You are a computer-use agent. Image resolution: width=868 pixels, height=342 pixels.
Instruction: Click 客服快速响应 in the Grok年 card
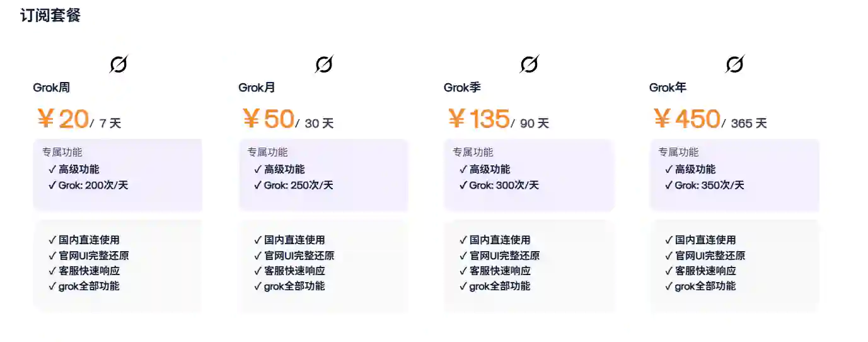[x=705, y=271]
